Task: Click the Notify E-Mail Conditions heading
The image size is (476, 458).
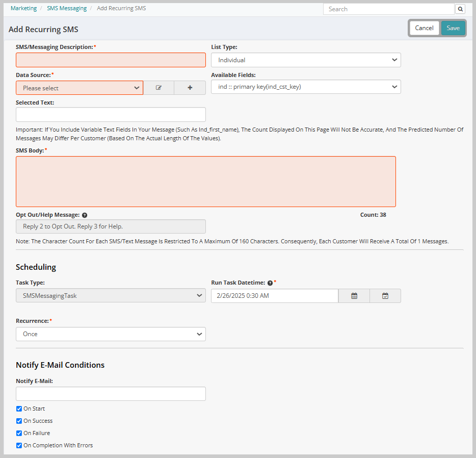Action: pos(60,365)
